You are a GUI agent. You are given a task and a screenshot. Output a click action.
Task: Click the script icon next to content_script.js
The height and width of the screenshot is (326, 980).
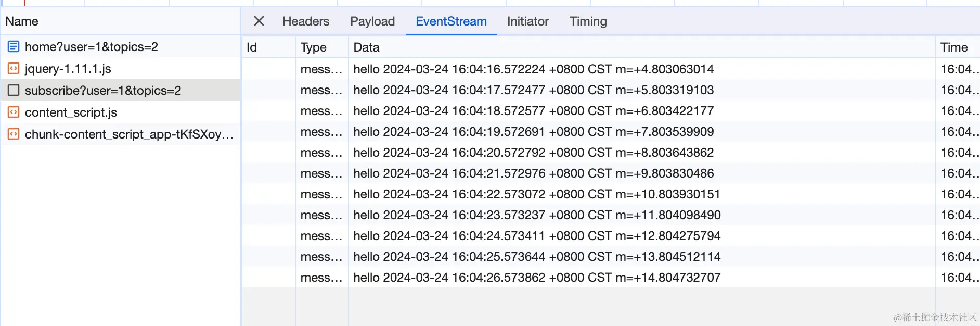(x=14, y=112)
